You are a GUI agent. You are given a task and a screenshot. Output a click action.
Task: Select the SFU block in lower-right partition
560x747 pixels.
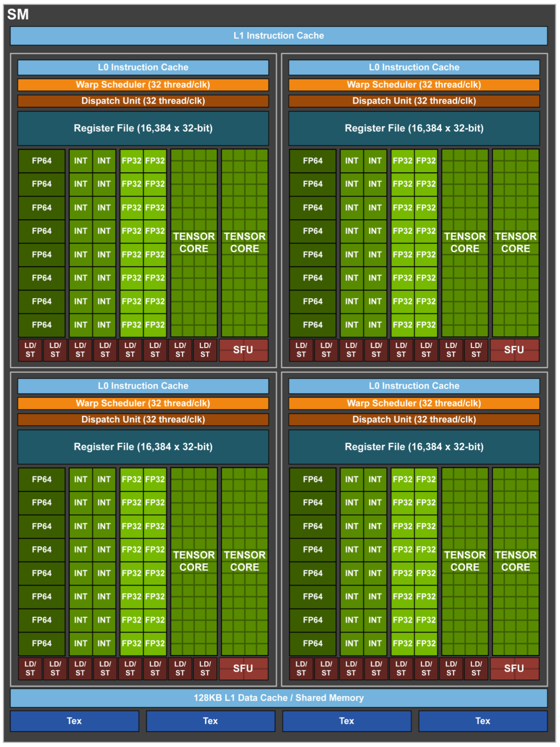pyautogui.click(x=515, y=669)
